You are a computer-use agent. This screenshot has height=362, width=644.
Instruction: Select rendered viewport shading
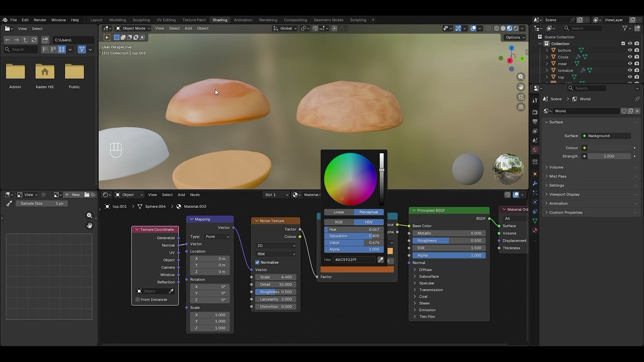516,28
